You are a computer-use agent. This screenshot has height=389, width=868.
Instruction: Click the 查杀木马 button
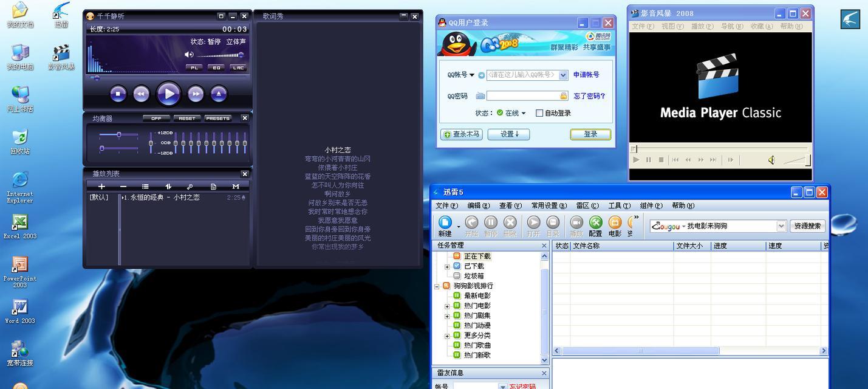[462, 134]
